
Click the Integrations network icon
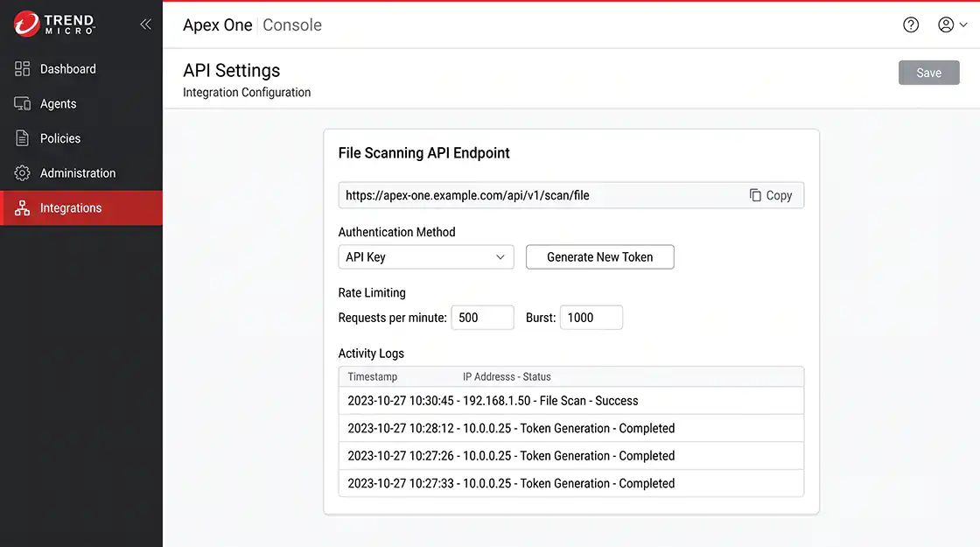coord(23,208)
